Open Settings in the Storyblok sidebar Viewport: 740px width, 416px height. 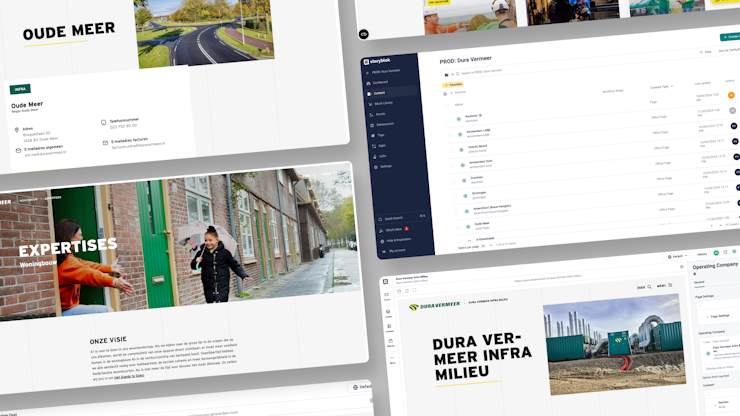383,167
